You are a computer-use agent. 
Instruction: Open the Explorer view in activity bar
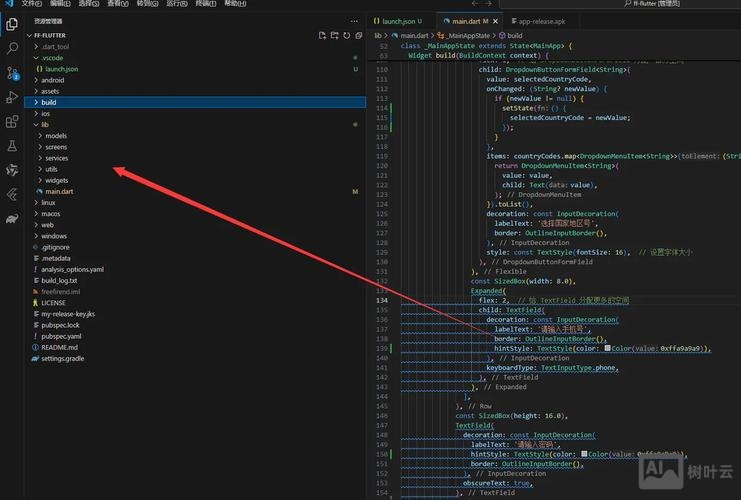click(12, 21)
